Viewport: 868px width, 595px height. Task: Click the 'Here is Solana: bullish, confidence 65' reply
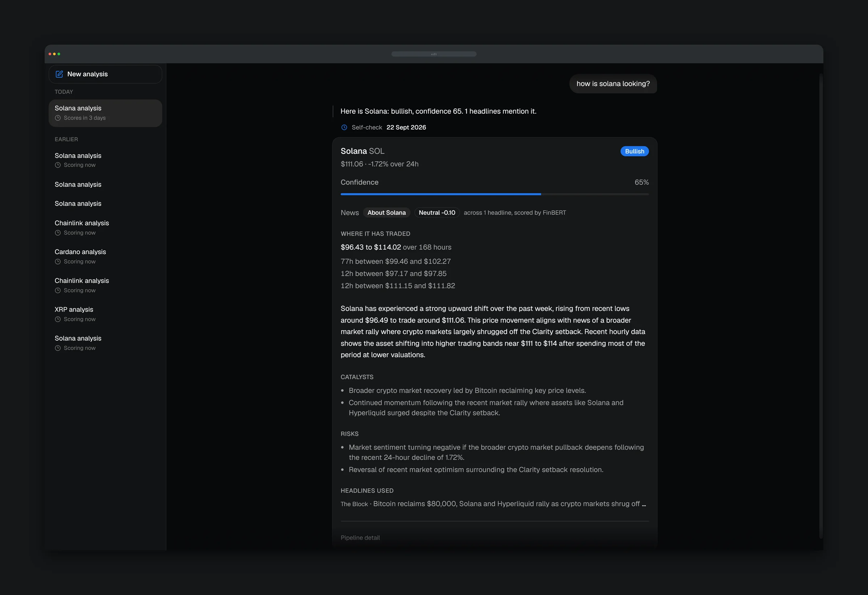click(438, 111)
